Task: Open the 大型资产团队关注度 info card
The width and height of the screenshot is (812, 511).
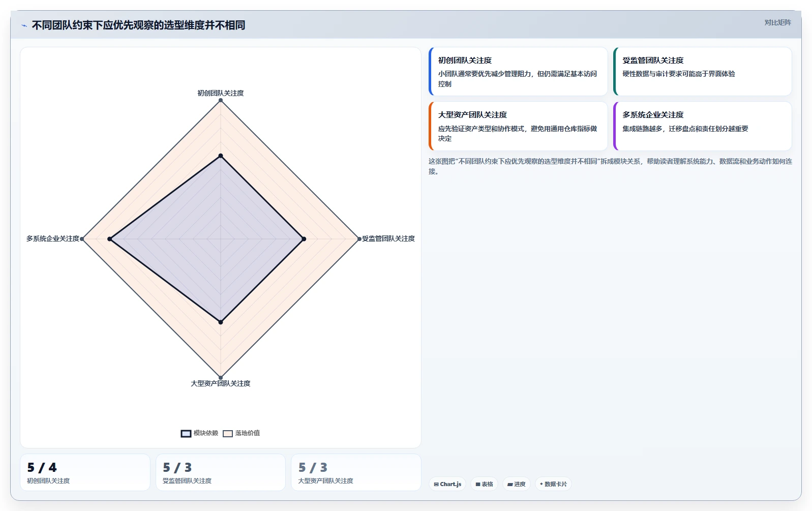Action: pyautogui.click(x=518, y=126)
